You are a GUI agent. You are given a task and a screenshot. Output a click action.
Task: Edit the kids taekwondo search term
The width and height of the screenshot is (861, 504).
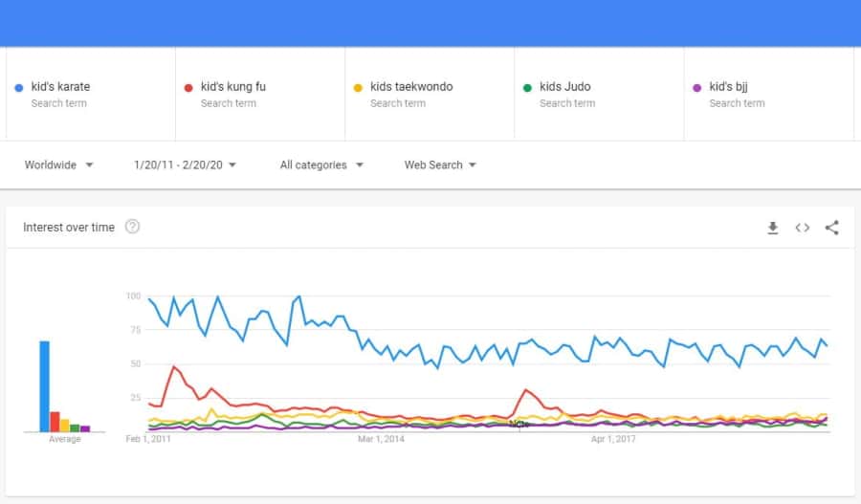[430, 94]
